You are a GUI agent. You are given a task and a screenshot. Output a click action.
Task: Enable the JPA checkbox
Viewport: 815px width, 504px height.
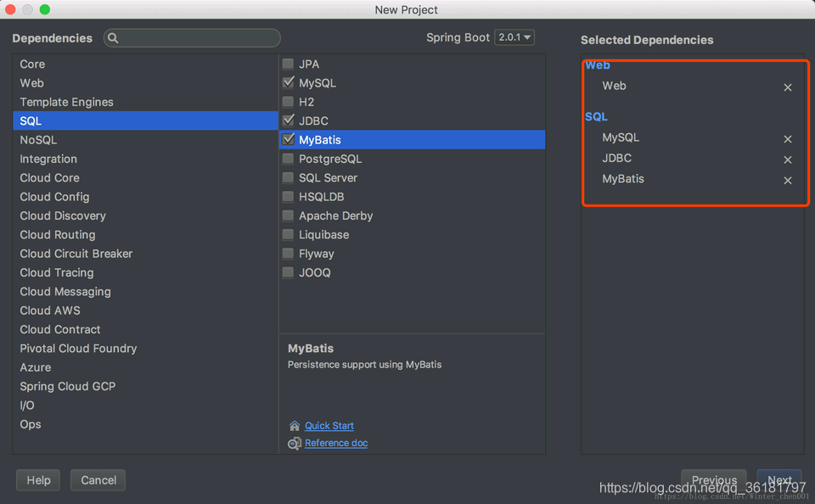(x=288, y=64)
